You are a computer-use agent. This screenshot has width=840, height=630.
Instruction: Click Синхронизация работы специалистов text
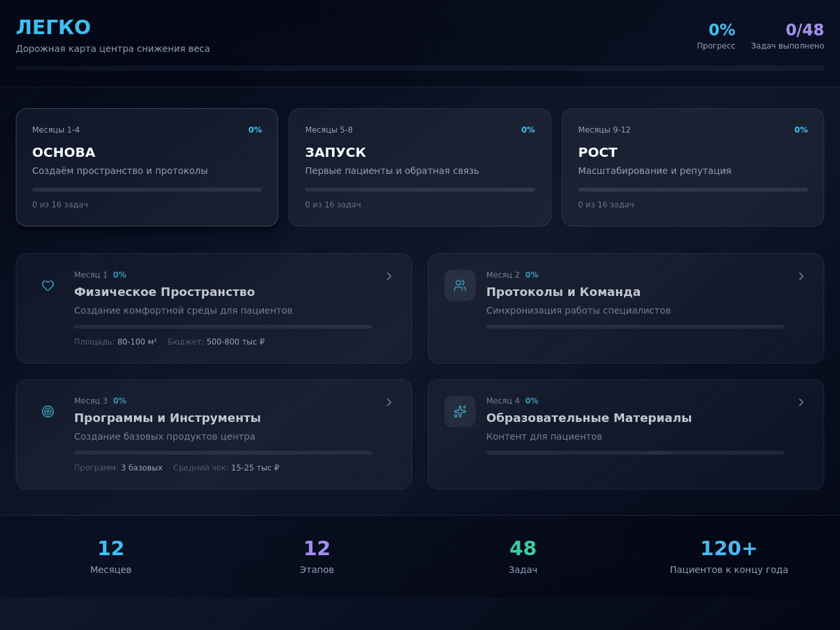tap(578, 310)
